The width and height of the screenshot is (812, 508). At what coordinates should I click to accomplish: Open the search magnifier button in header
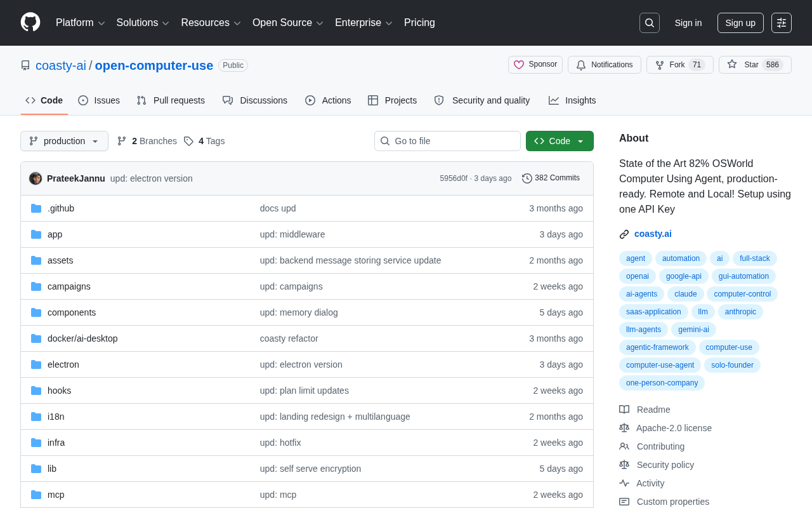click(x=650, y=23)
